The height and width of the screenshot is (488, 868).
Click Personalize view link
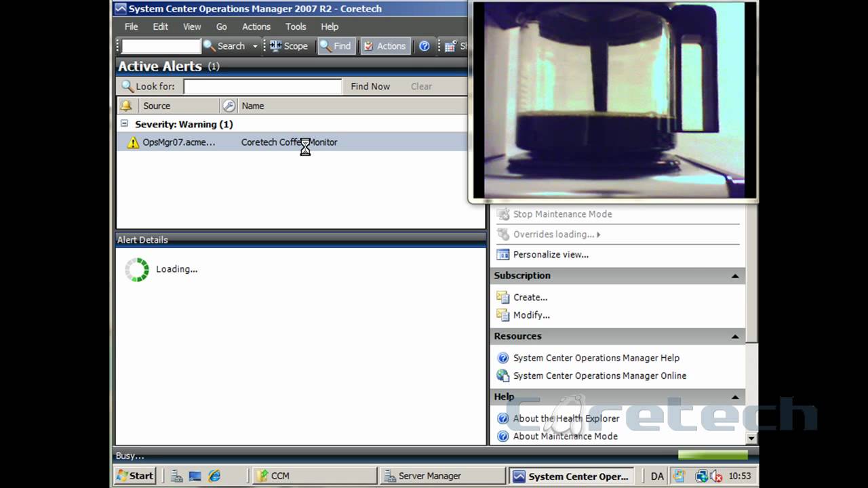coord(551,255)
